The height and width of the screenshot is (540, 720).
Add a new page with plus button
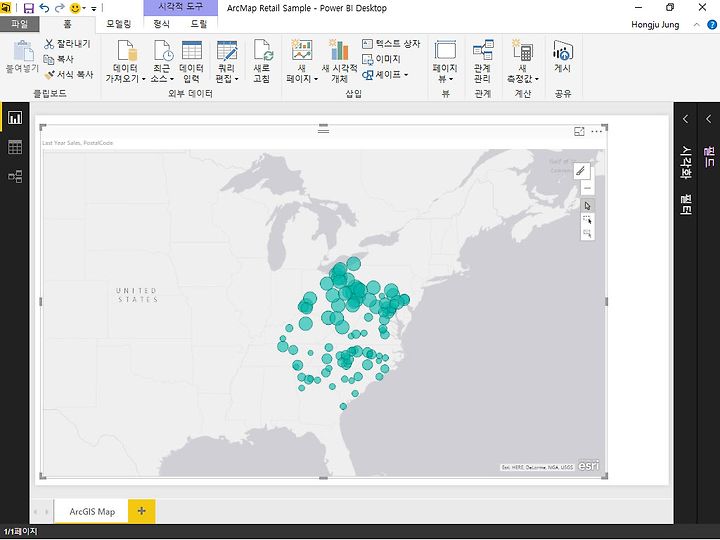coord(141,511)
